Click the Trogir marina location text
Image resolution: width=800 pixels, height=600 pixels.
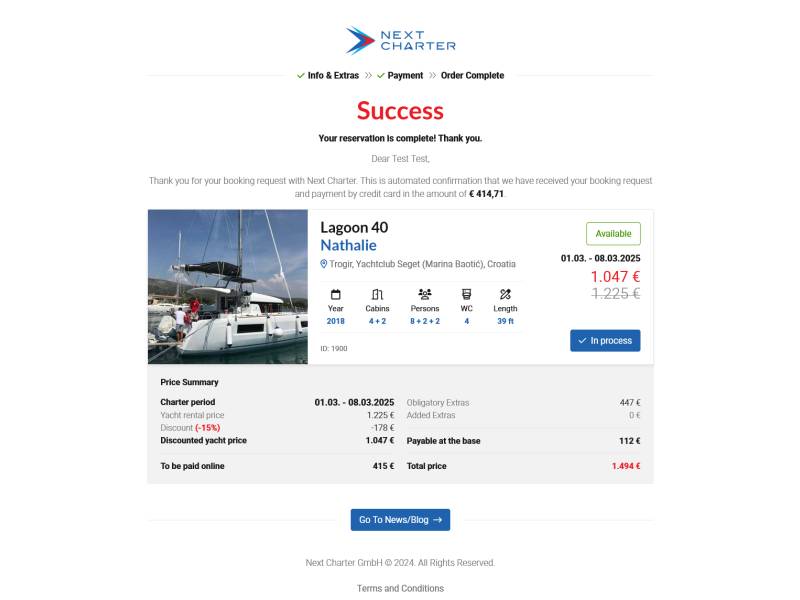(422, 264)
